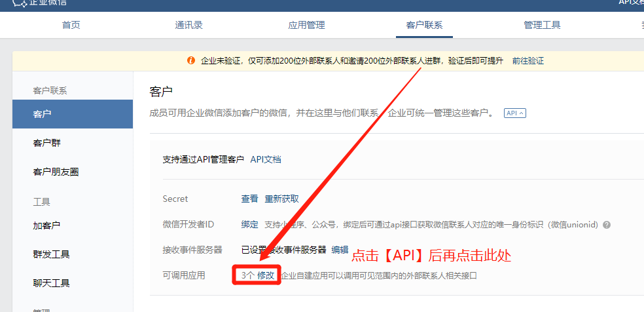This screenshot has width=644, height=312.
Task: Click 编辑 for 接收事件服务器
Action: (x=340, y=250)
